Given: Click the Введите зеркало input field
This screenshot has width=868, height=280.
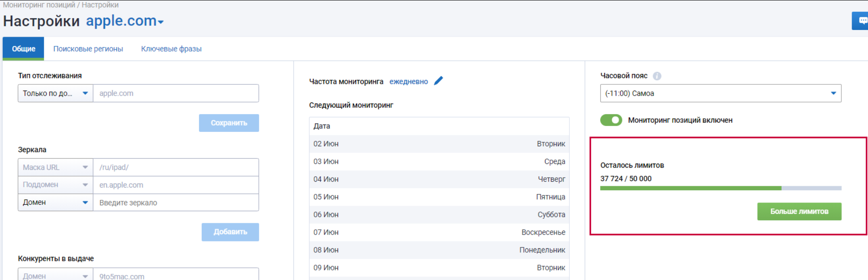Looking at the screenshot, I should [176, 203].
